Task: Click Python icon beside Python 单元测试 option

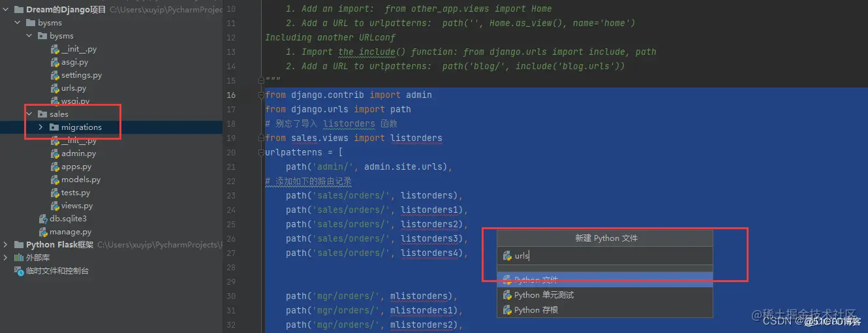Action: [507, 295]
